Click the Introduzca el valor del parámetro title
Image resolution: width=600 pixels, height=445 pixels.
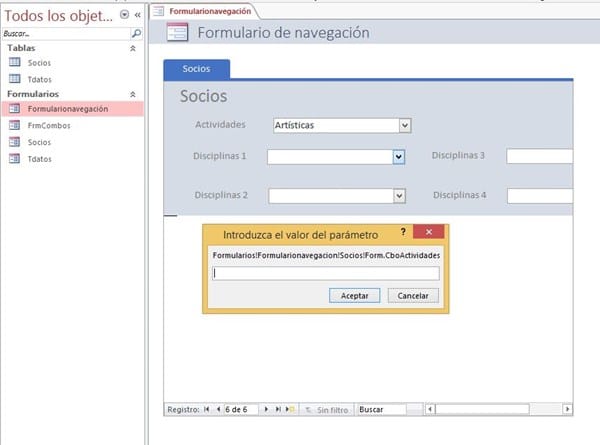pos(300,235)
